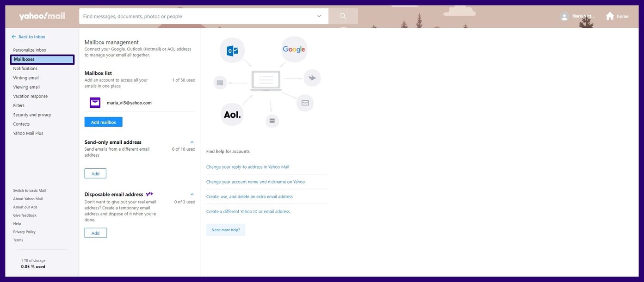Click the laptop illustration icon
The image size is (644, 282).
click(x=266, y=81)
